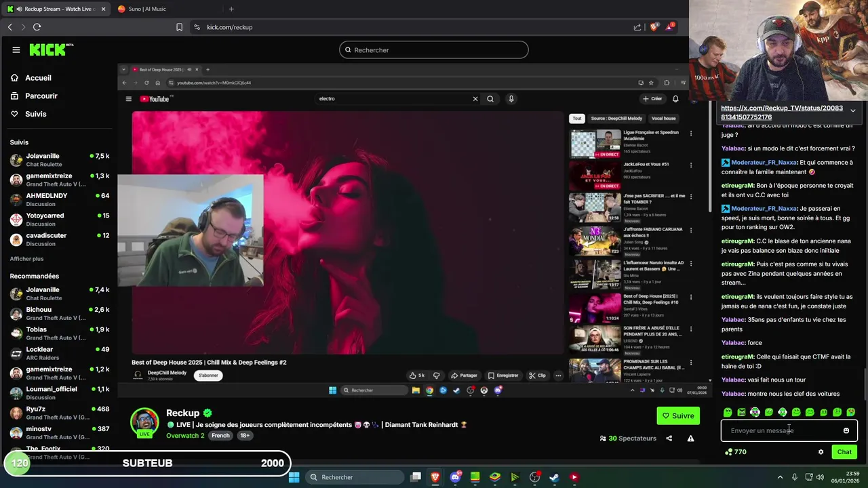Click the Reckup channel avatar

click(x=144, y=422)
